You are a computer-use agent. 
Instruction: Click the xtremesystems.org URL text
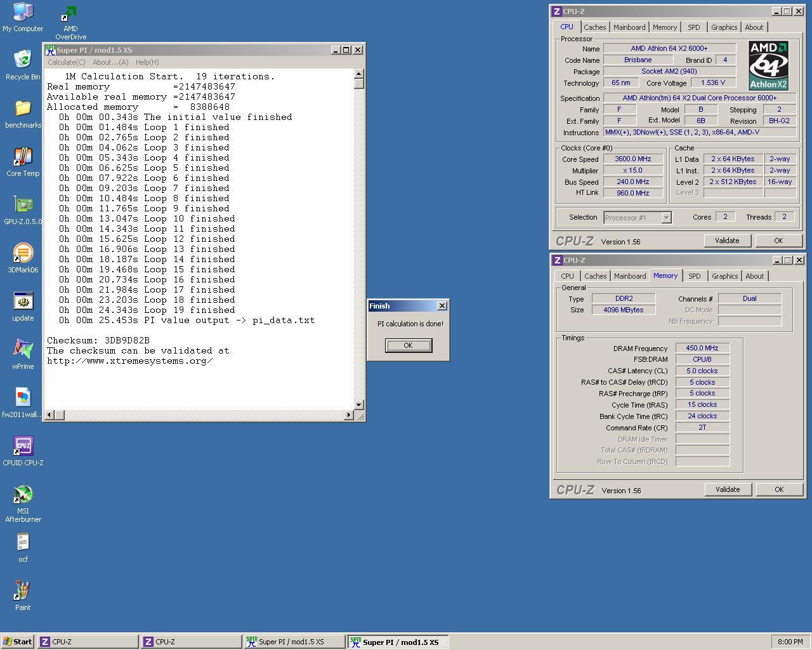tap(129, 361)
